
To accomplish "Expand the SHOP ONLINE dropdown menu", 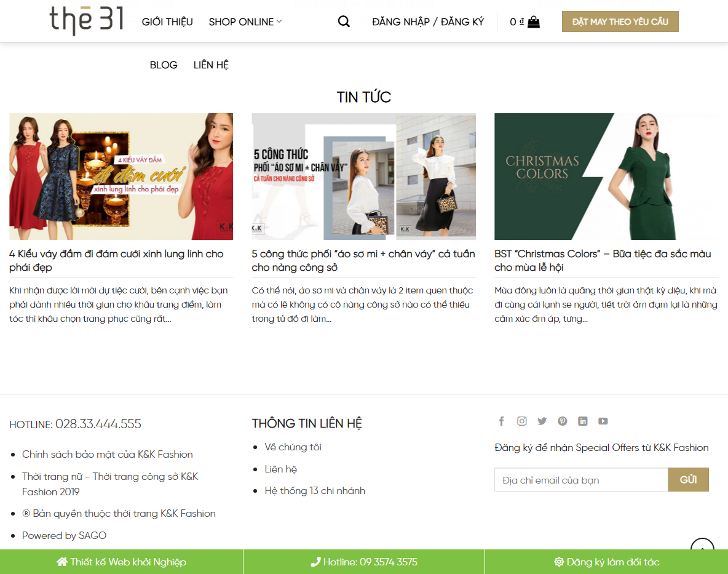I will click(244, 21).
